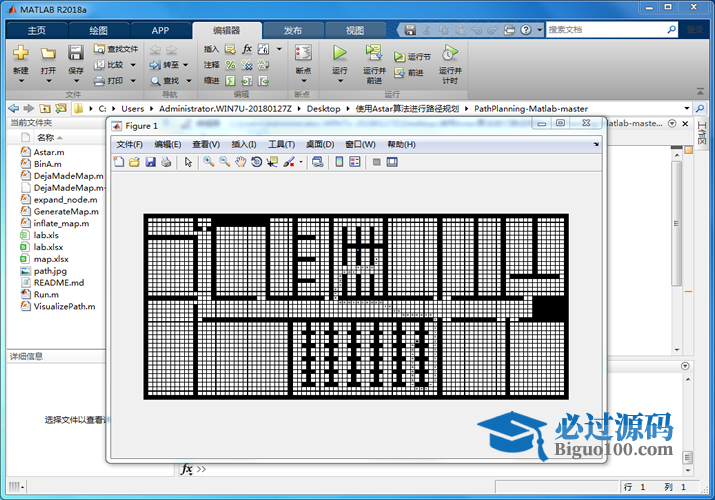Screen dimensions: 715x500
Task: Click the 查找文件 (Find Files) button
Action: coord(116,49)
